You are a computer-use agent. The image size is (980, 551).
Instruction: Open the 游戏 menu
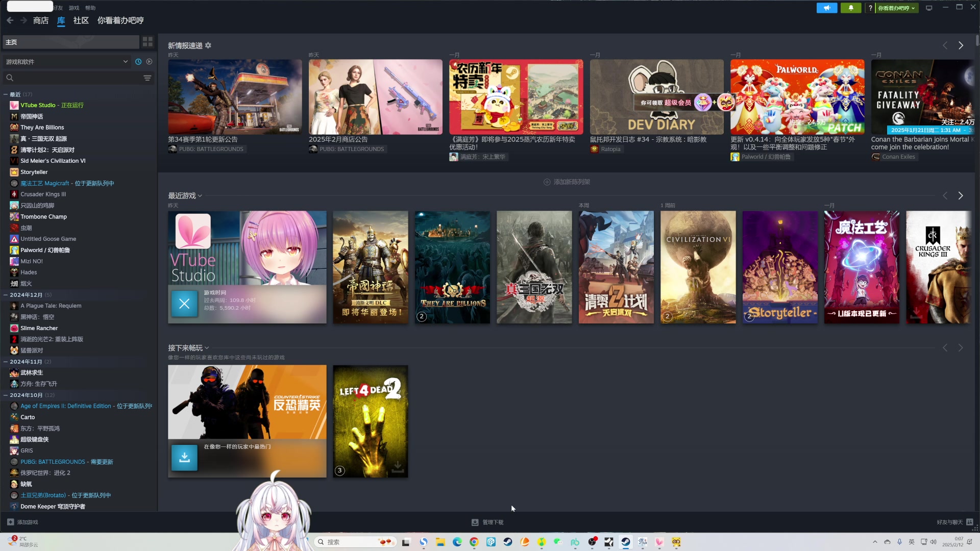(74, 8)
